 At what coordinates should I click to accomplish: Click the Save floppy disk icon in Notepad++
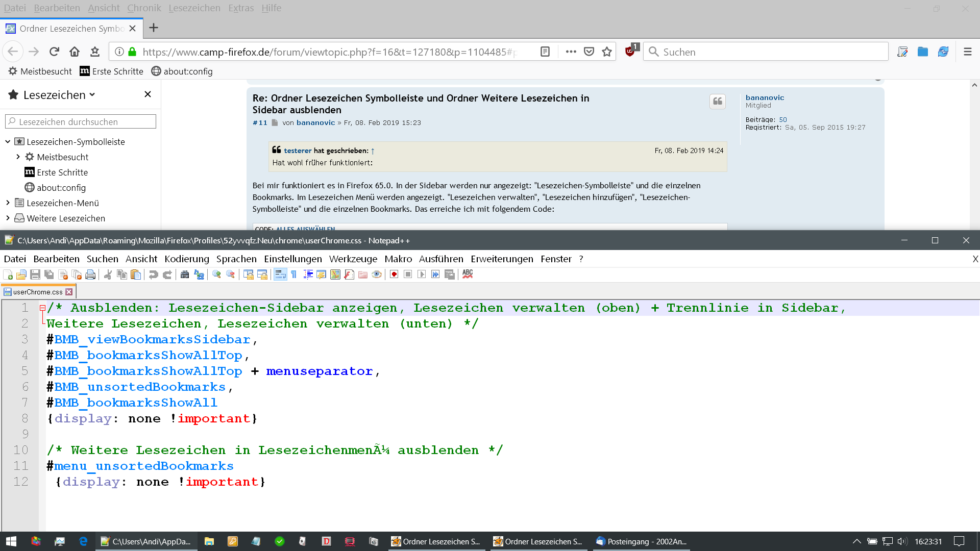35,274
